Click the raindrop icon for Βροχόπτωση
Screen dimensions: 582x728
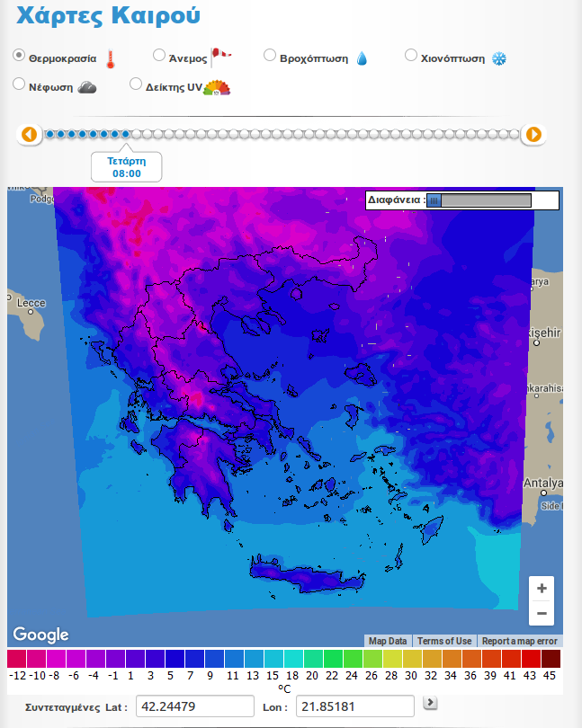[362, 58]
